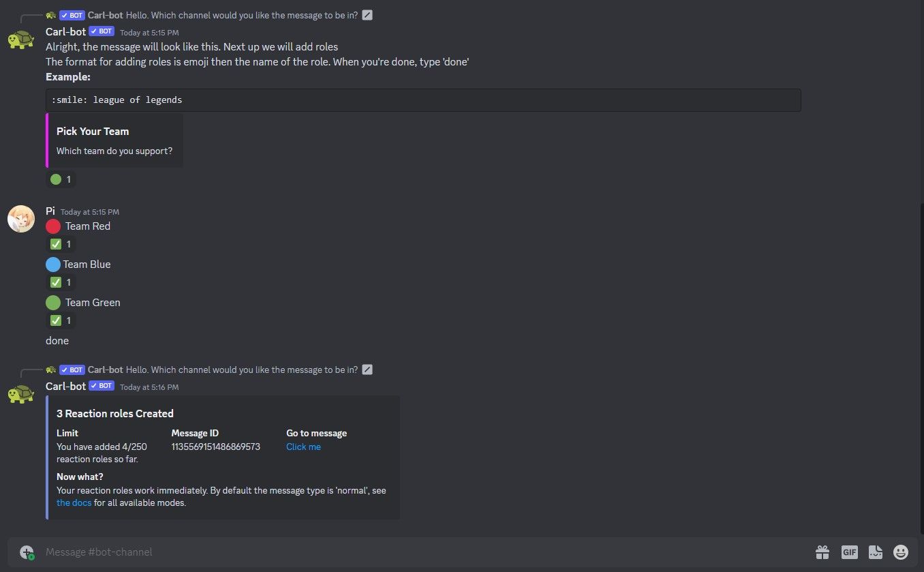Image resolution: width=924 pixels, height=572 pixels.
Task: Toggle the green circle reaction on the embed
Action: tap(60, 179)
